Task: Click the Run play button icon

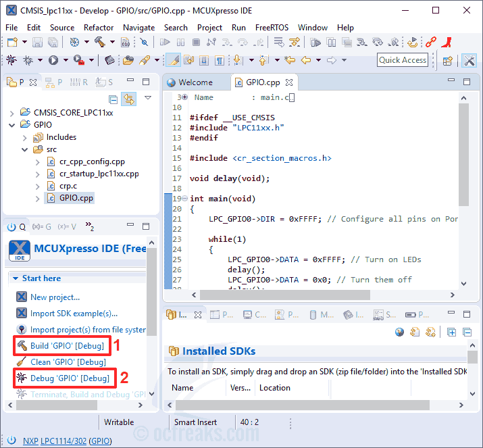Action: [x=53, y=60]
